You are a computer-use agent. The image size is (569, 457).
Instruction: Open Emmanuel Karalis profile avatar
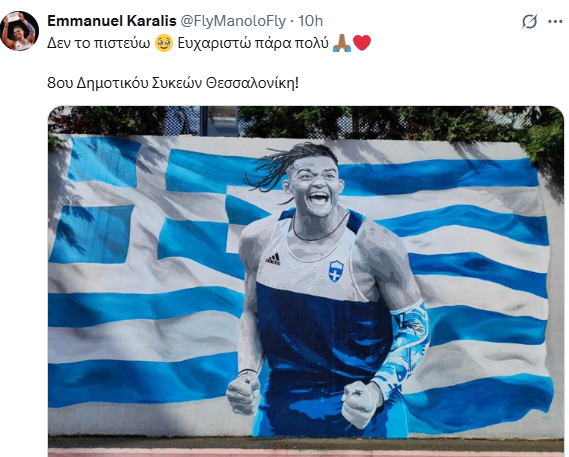point(20,31)
